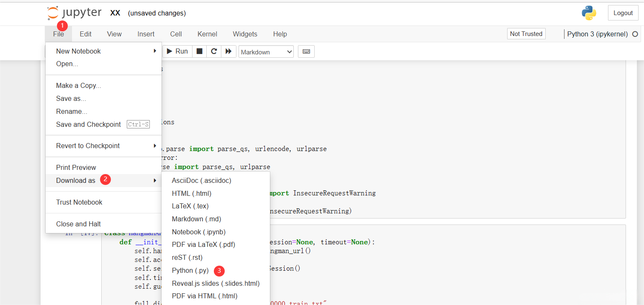The image size is (644, 305).
Task: Open the Cell menu
Action: (176, 34)
